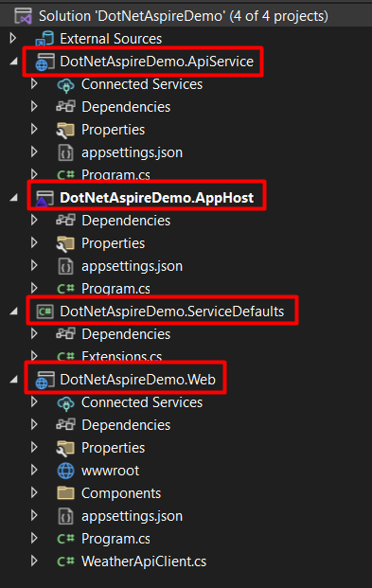Collapse the DotNetAspireDemo.AppHost project node

(14, 198)
